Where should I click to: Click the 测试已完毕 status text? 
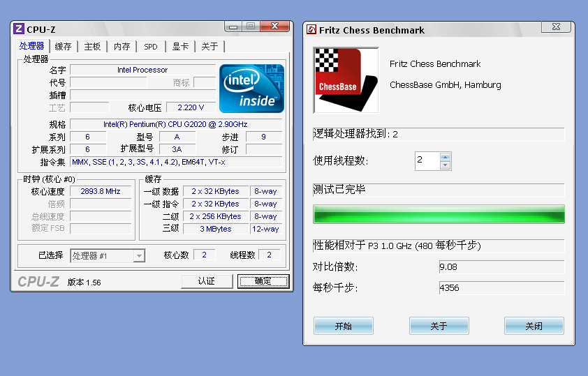pyautogui.click(x=339, y=190)
